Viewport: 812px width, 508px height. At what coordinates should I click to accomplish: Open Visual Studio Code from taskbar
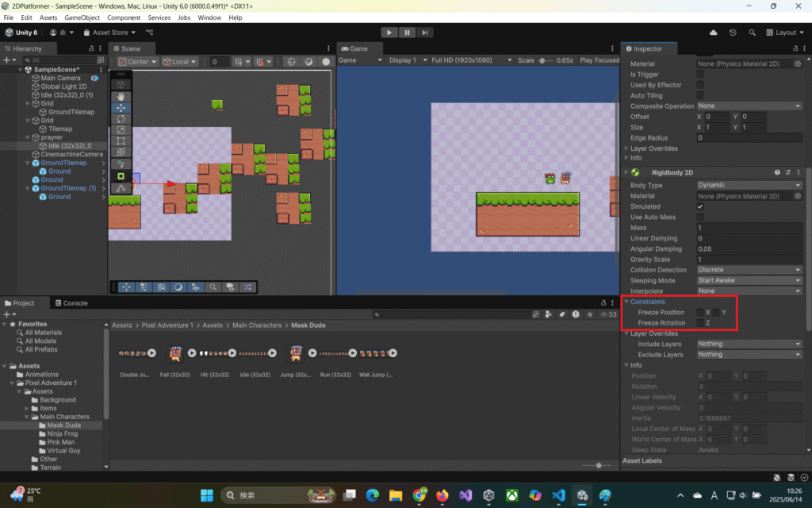[x=558, y=495]
